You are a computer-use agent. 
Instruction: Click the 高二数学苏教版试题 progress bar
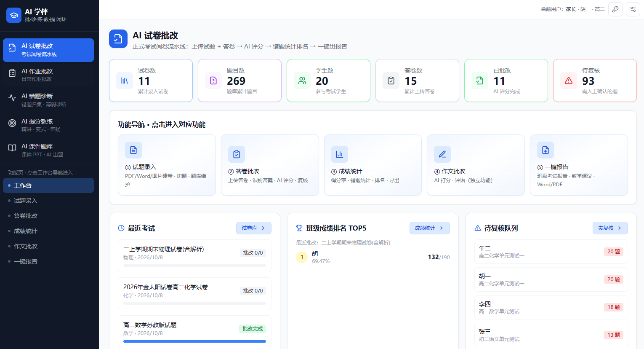coord(194,341)
